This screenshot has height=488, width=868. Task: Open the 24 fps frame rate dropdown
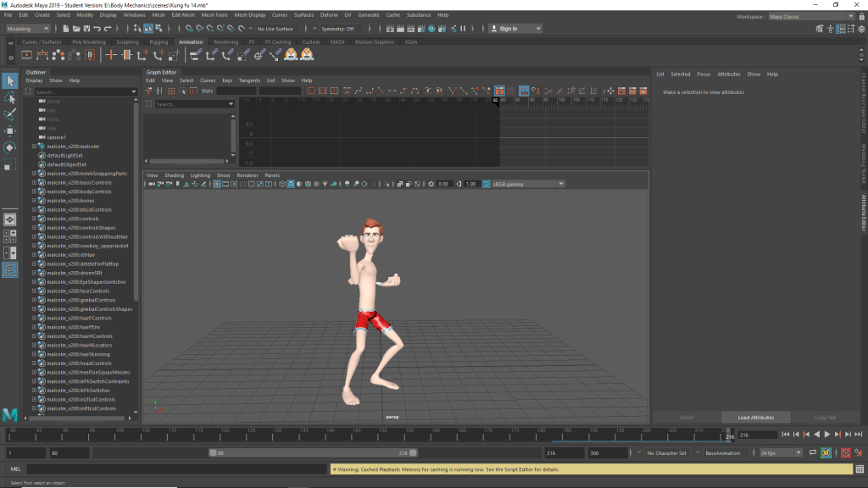[780, 453]
